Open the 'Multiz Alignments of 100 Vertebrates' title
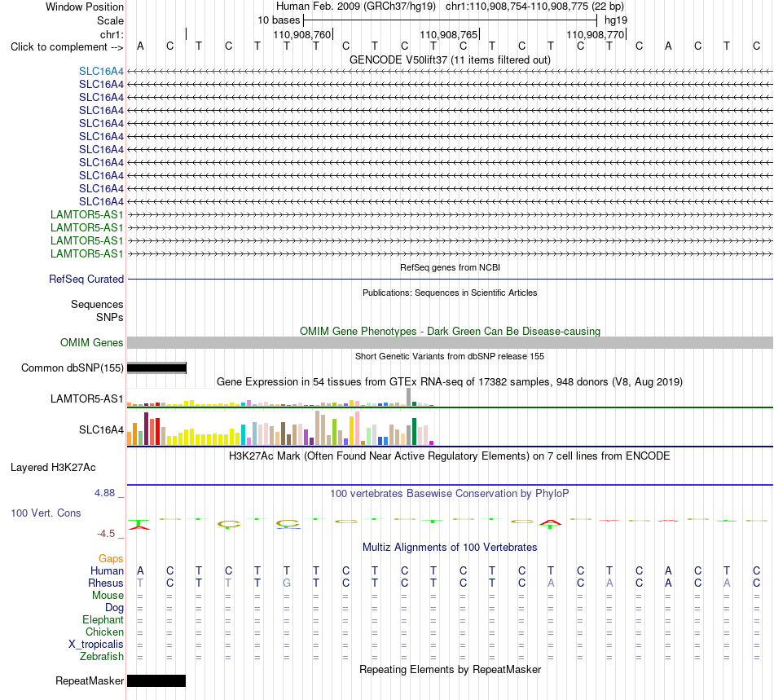 [x=450, y=547]
